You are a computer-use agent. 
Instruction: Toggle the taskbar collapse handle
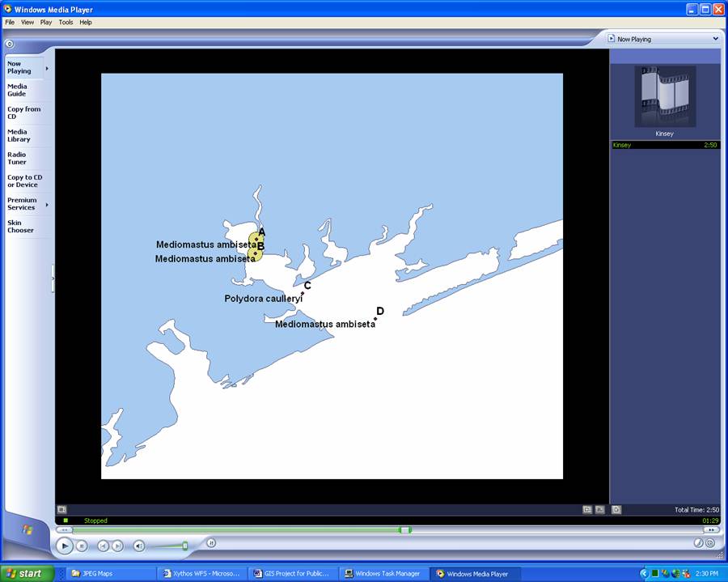(53, 278)
